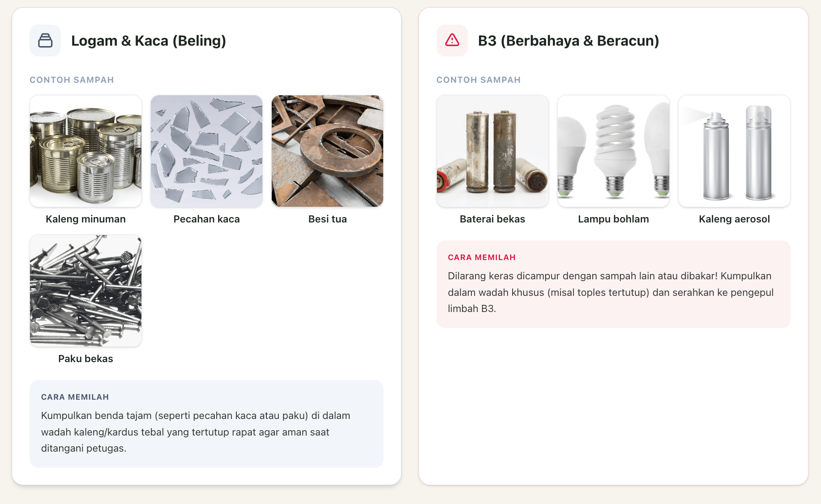Click the Logam & Kaca (Beling) heading
821x504 pixels.
(149, 41)
